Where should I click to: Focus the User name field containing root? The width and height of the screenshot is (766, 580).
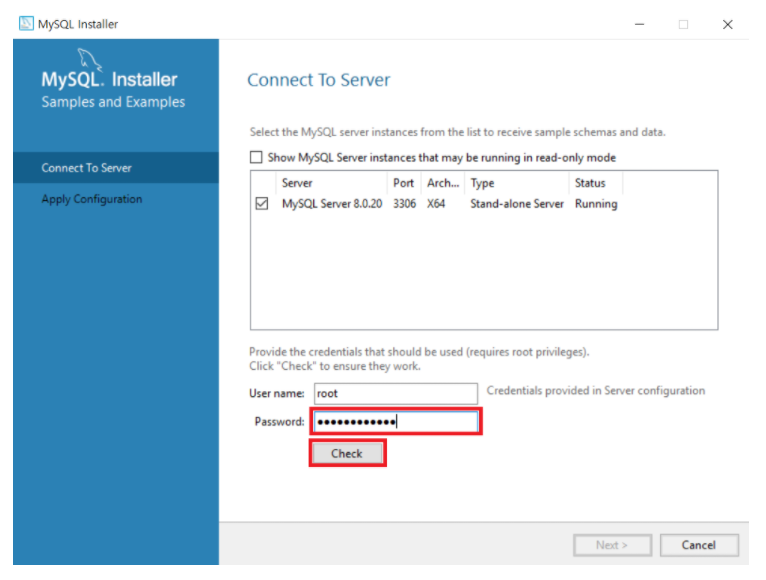coord(396,393)
